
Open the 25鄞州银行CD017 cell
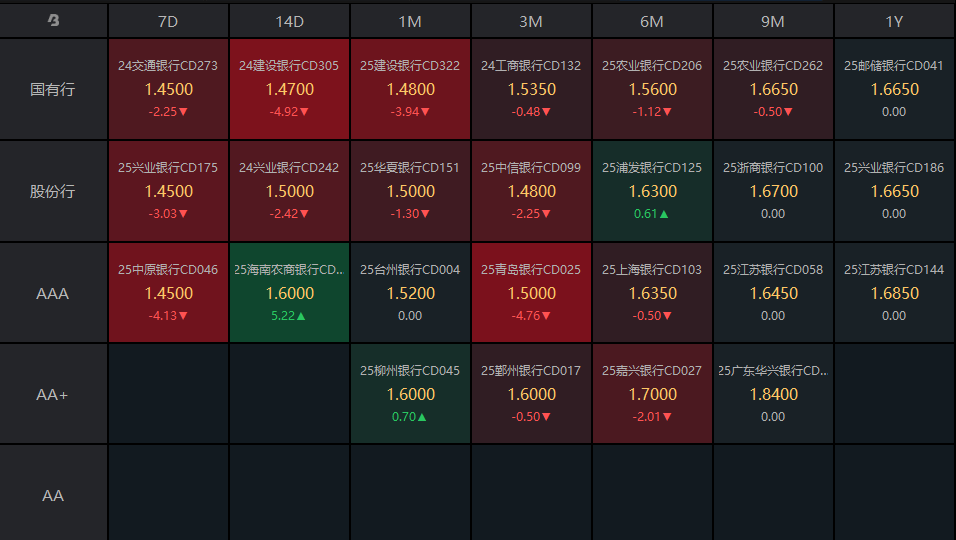[531, 394]
